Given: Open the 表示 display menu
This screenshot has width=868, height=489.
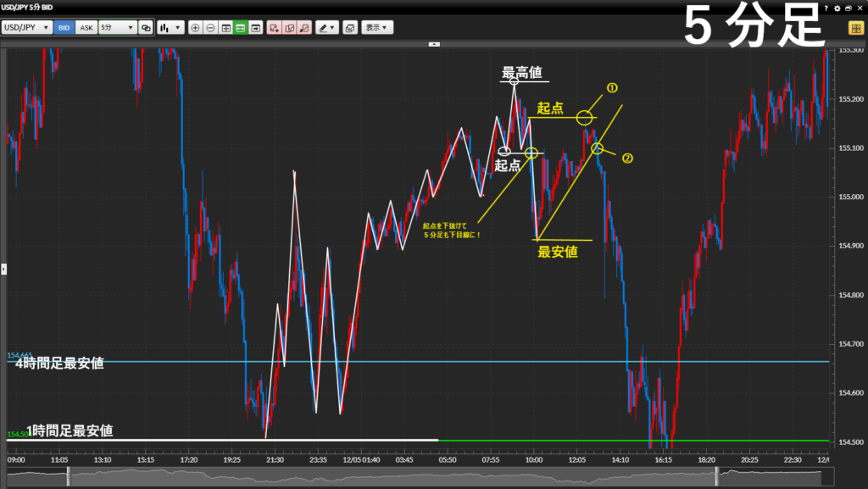Looking at the screenshot, I should pyautogui.click(x=377, y=27).
